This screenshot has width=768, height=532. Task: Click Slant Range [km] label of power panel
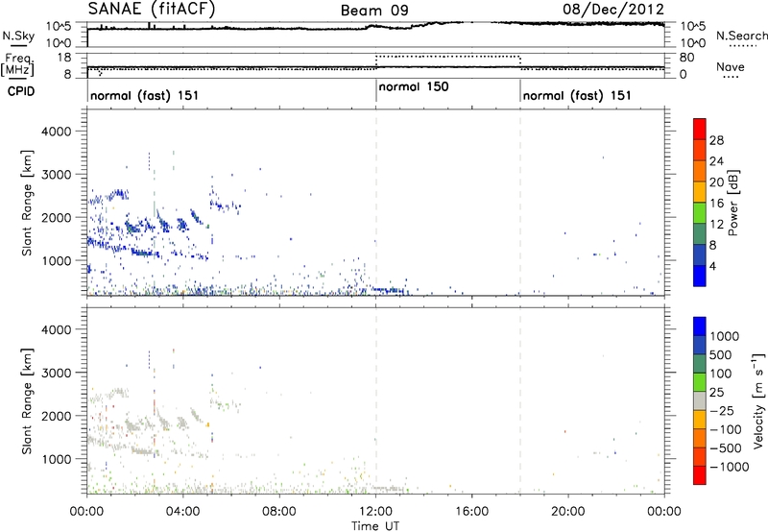pos(27,203)
